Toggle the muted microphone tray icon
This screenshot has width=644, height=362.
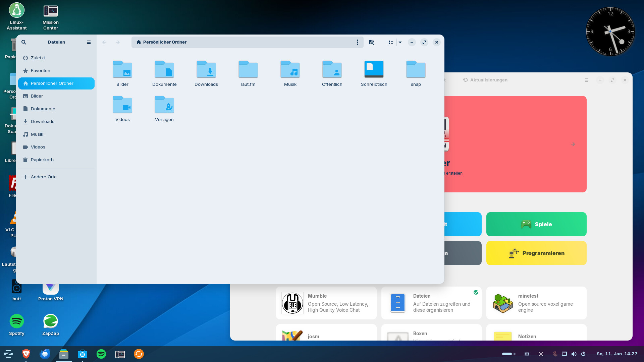[555, 354]
